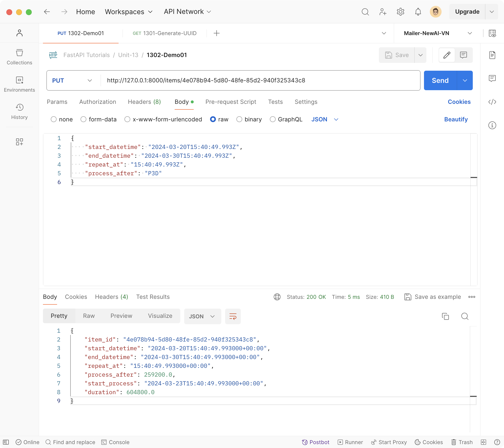The width and height of the screenshot is (504, 448).
Task: Choose the none body option
Action: pos(53,119)
